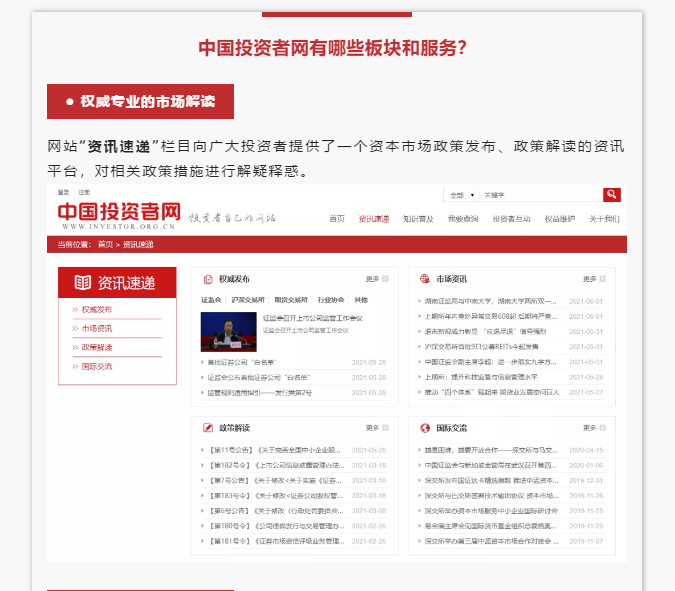Viewport: 675px width, 591px height.
Task: Switch to the 行业协会 tab
Action: click(331, 300)
